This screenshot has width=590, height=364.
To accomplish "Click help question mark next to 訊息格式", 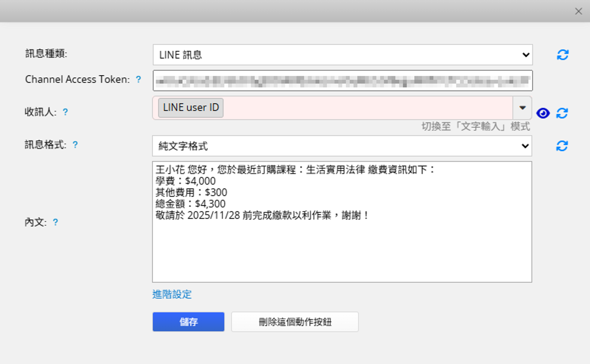I will coord(75,145).
